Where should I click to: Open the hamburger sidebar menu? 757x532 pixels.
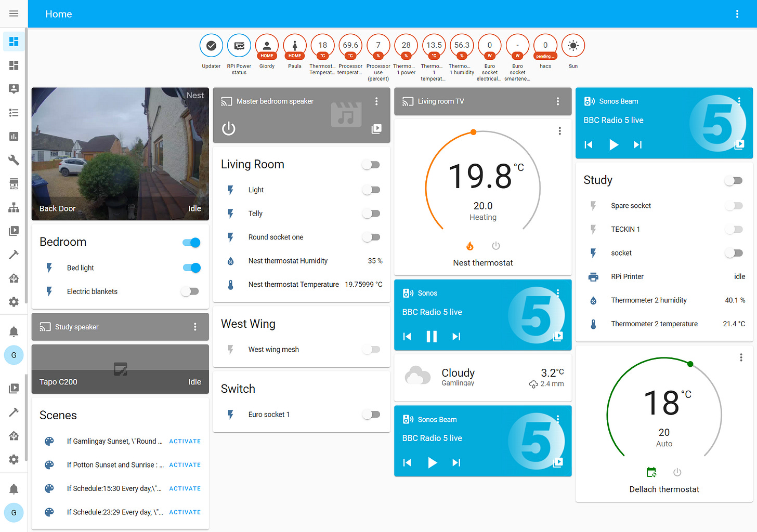click(14, 14)
